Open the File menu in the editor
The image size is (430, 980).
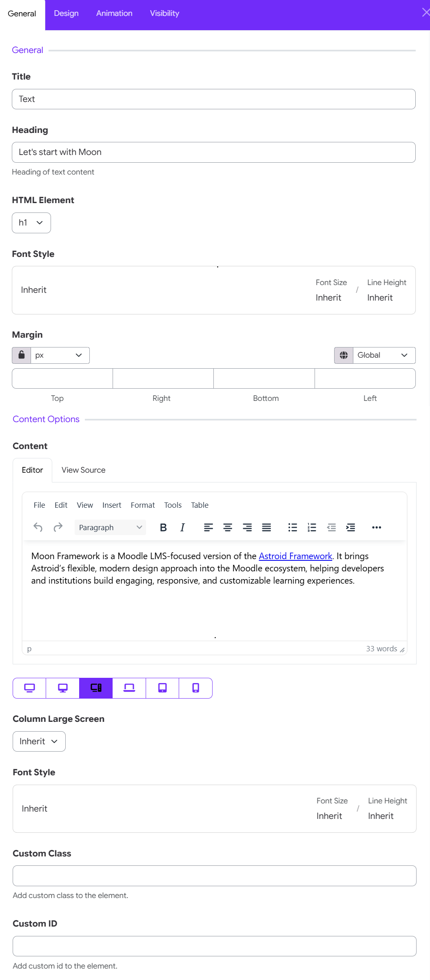pyautogui.click(x=39, y=505)
